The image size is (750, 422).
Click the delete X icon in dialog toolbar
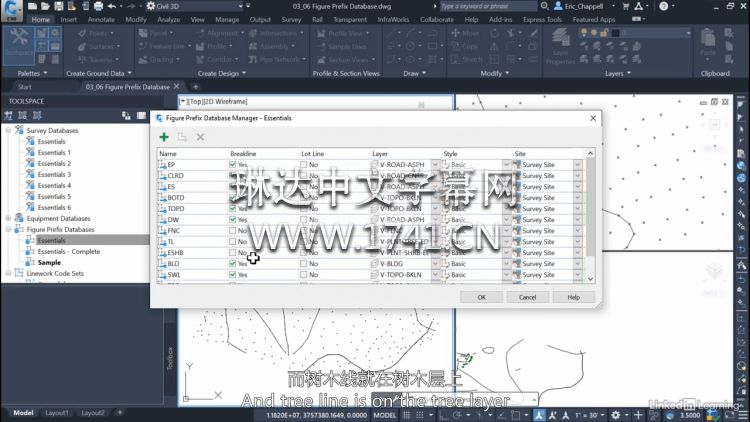(200, 137)
